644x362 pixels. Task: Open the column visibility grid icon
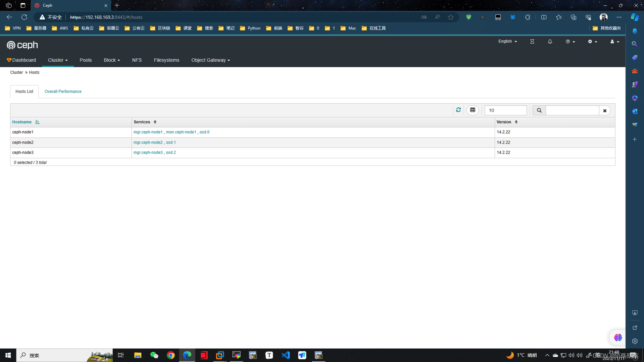coord(472,110)
